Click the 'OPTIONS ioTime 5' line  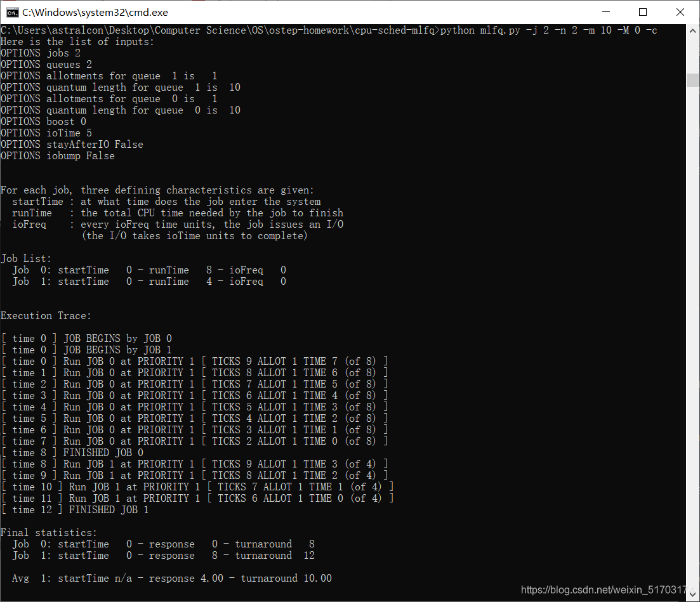click(x=46, y=133)
